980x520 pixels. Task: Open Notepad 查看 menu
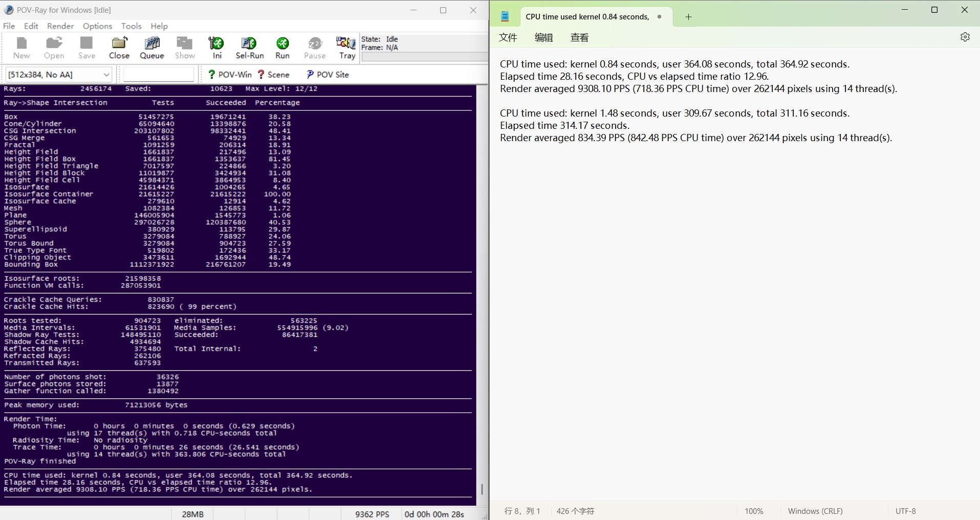point(579,37)
